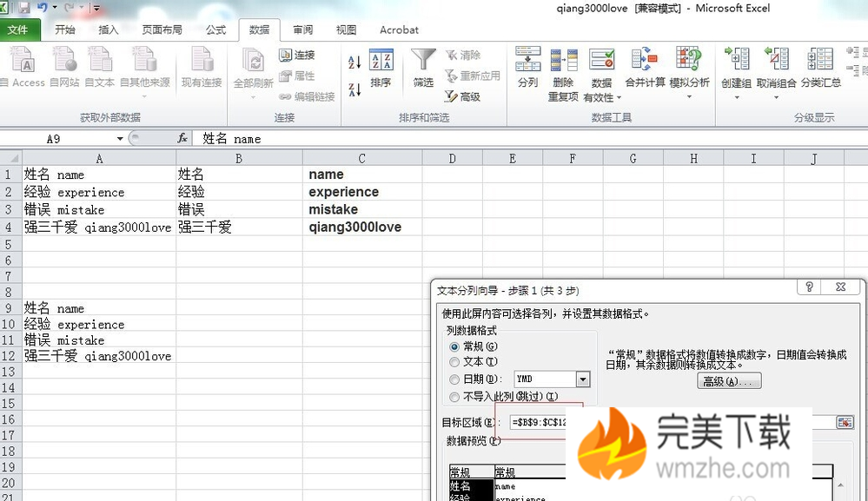Click the Undo arrow in quick access toolbar

(x=43, y=8)
